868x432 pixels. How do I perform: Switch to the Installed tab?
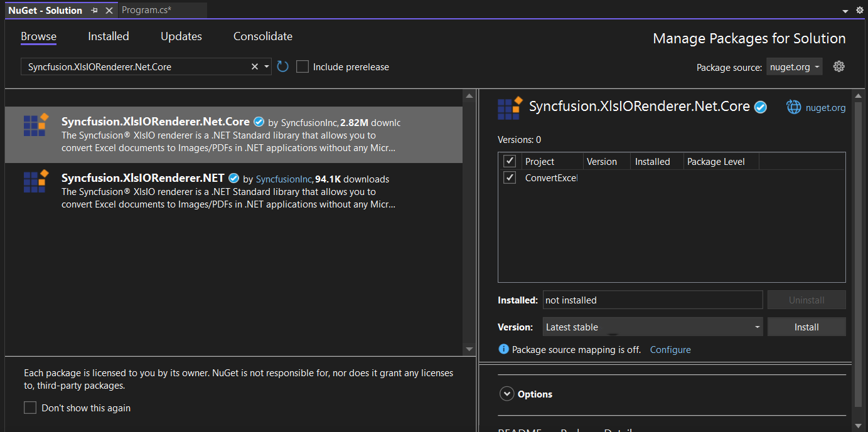click(x=108, y=36)
